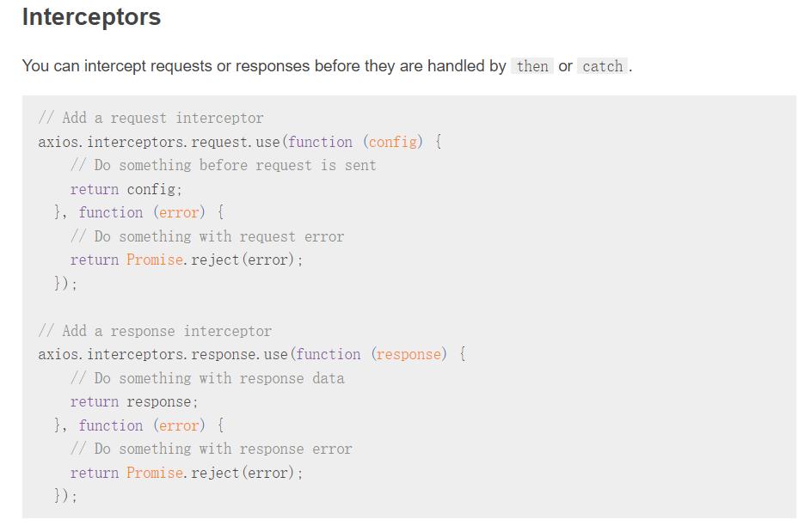Click "Promise" in the response interceptor's reject line
Screen dimensions: 811x532
point(156,473)
